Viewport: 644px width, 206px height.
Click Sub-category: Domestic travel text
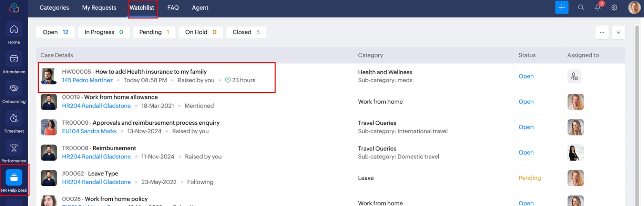(398, 156)
